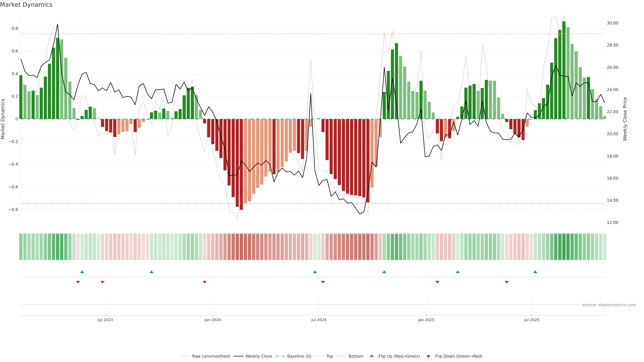Image resolution: width=644 pixels, height=362 pixels.
Task: Toggle the Bottom threshold legend item
Action: tap(356, 356)
